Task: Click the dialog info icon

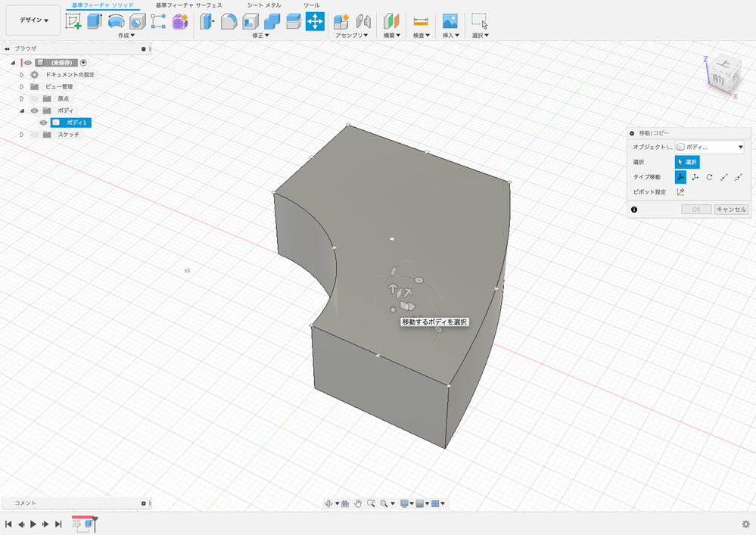Action: tap(634, 209)
